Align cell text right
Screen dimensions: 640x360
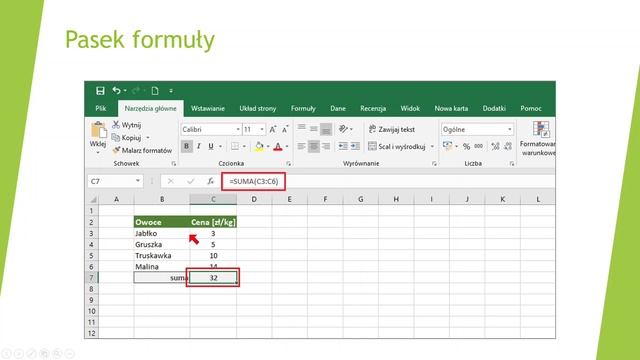pyautogui.click(x=326, y=146)
